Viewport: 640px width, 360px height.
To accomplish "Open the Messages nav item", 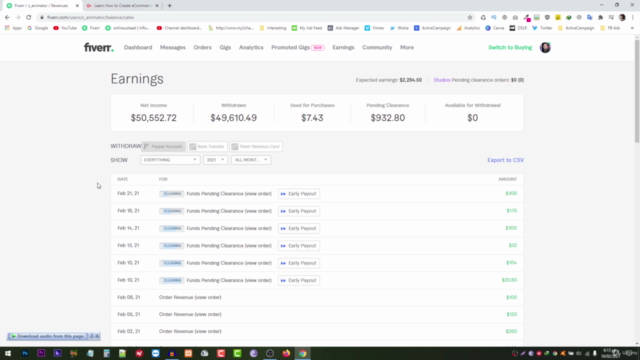I will (x=173, y=47).
